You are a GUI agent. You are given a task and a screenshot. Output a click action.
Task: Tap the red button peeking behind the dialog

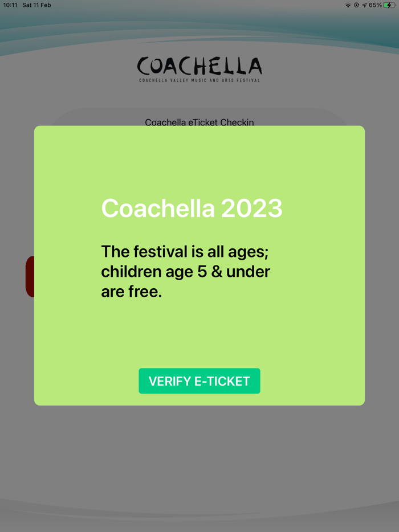point(30,276)
